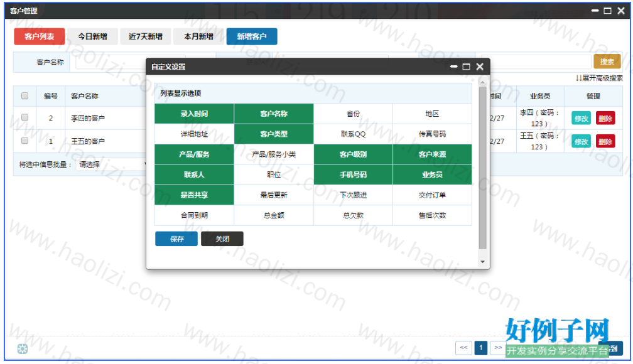633x364 pixels.
Task: Open the 近7天新增 tab
Action: (x=145, y=36)
